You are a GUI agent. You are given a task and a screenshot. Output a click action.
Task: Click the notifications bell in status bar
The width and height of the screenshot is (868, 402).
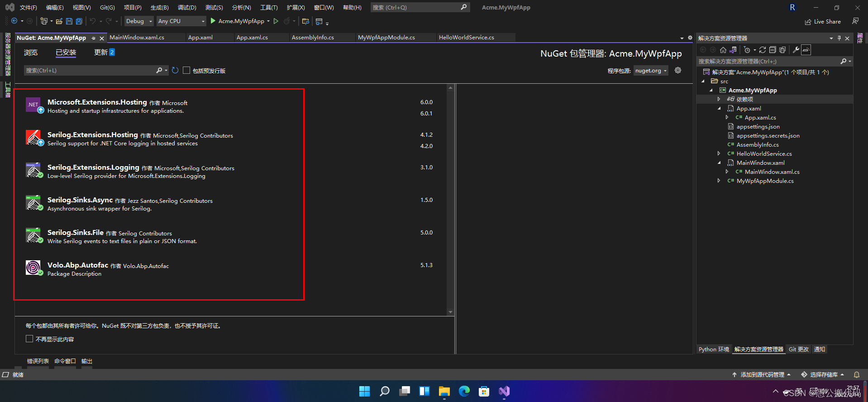(856, 374)
